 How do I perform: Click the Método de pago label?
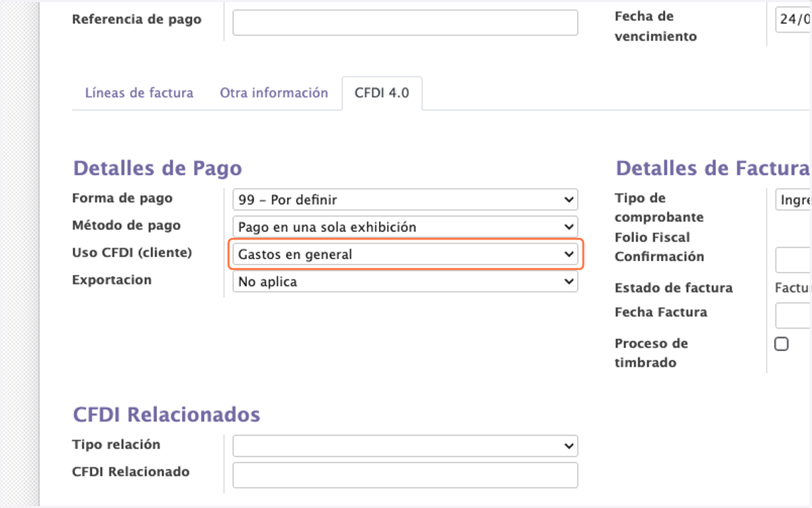tap(127, 225)
